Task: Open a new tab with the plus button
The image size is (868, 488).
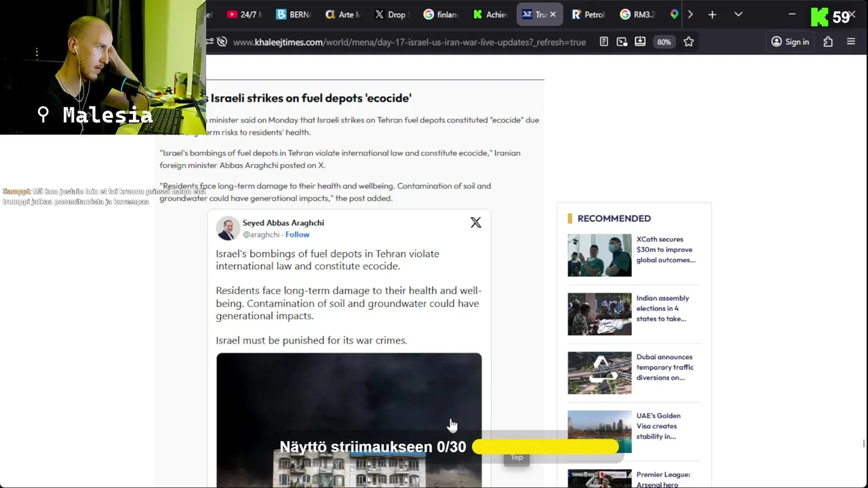Action: click(712, 14)
